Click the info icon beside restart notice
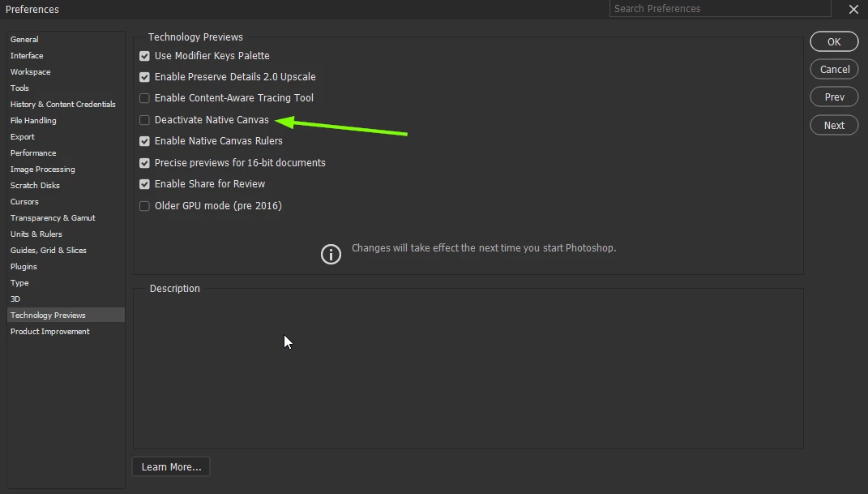This screenshot has height=494, width=868. [331, 254]
